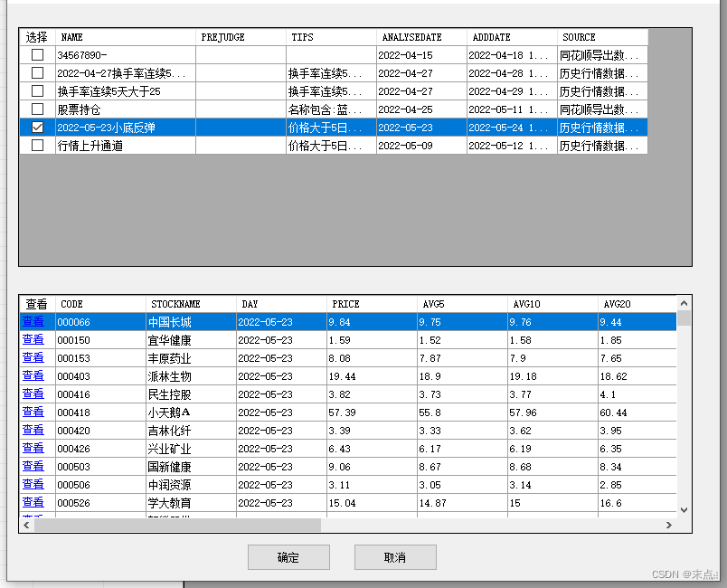Screen dimensions: 727x588
Task: Toggle checkbox for 换手率连续5天大于25
Action: [37, 90]
